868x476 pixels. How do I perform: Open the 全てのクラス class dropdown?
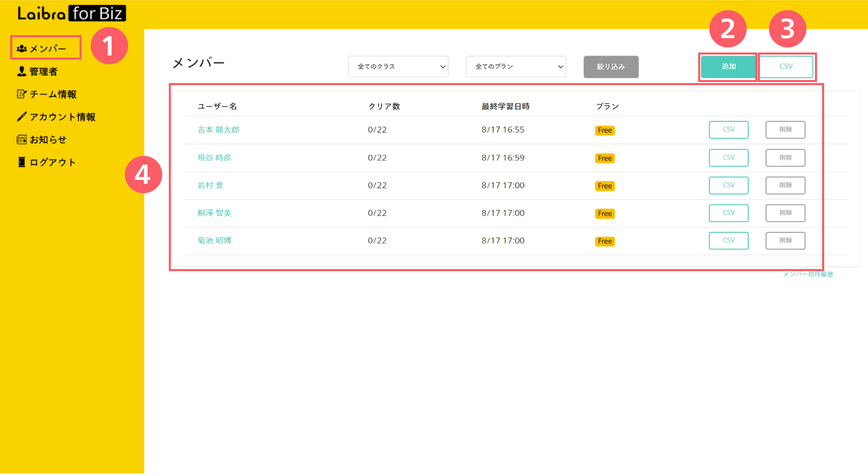tap(398, 67)
